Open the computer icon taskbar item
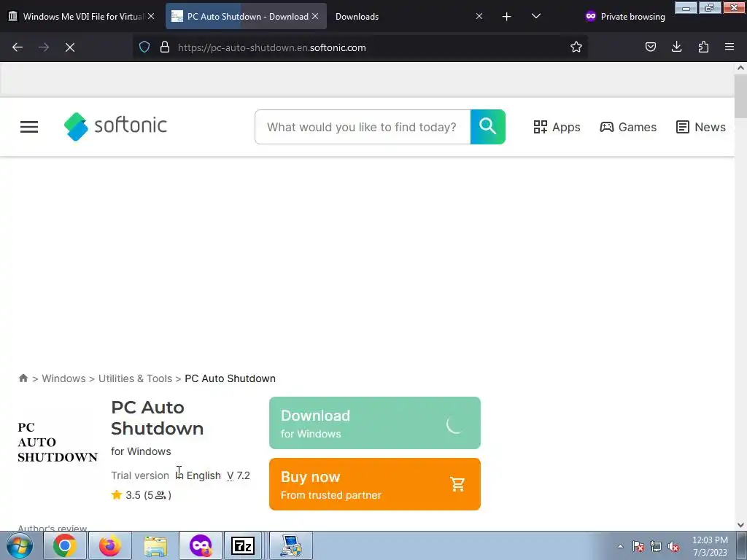The height and width of the screenshot is (560, 747). (x=291, y=545)
